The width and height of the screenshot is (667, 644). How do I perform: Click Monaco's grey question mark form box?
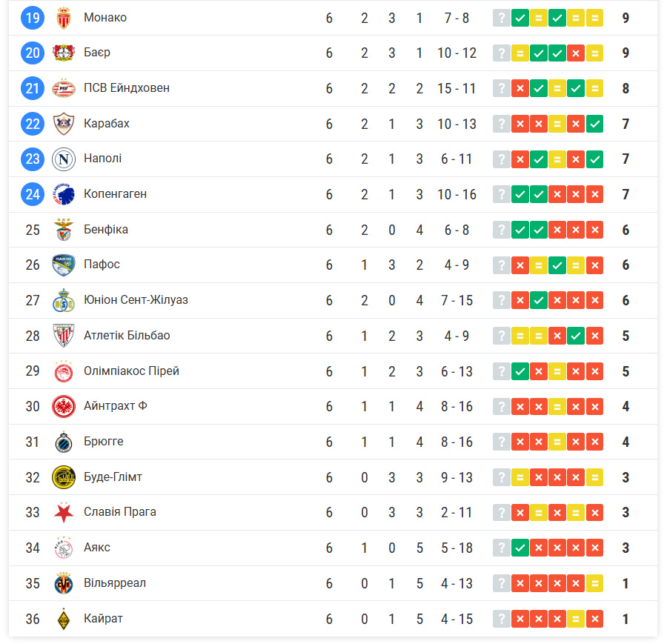pyautogui.click(x=502, y=18)
